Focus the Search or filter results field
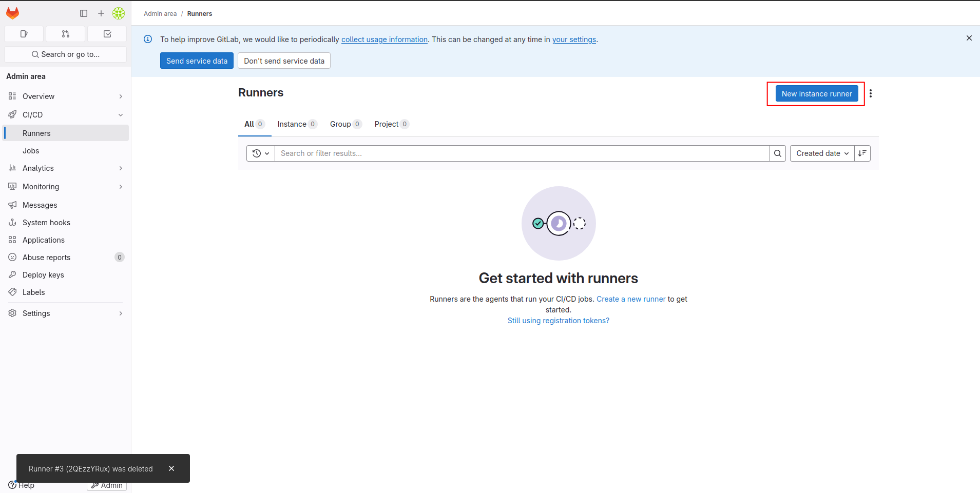This screenshot has width=980, height=493. click(522, 153)
